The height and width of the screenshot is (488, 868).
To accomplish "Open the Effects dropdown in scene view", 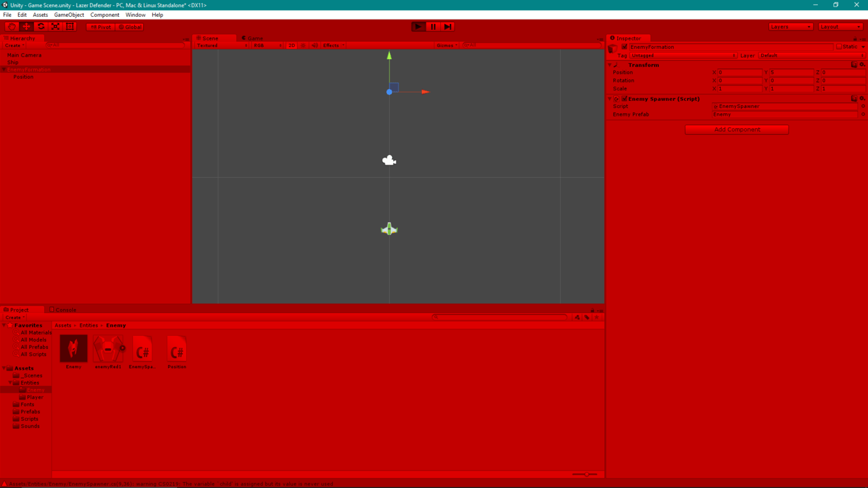I will pyautogui.click(x=333, y=46).
